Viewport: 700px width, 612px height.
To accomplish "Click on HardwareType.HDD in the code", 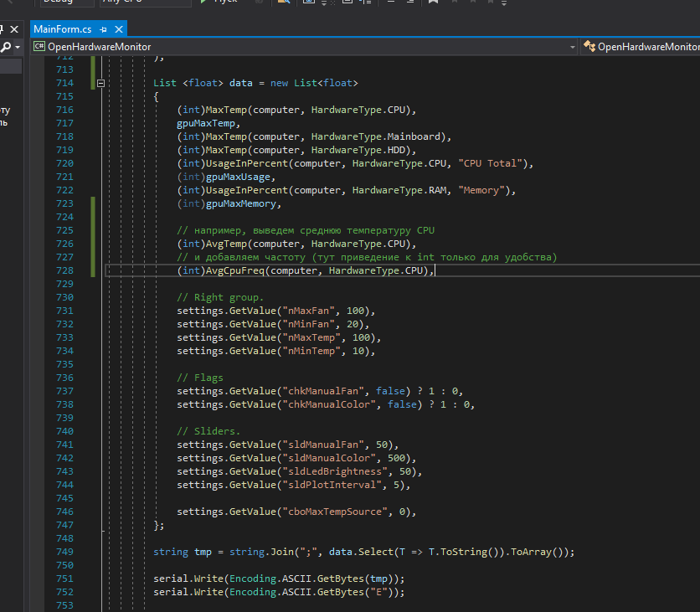I will (358, 150).
